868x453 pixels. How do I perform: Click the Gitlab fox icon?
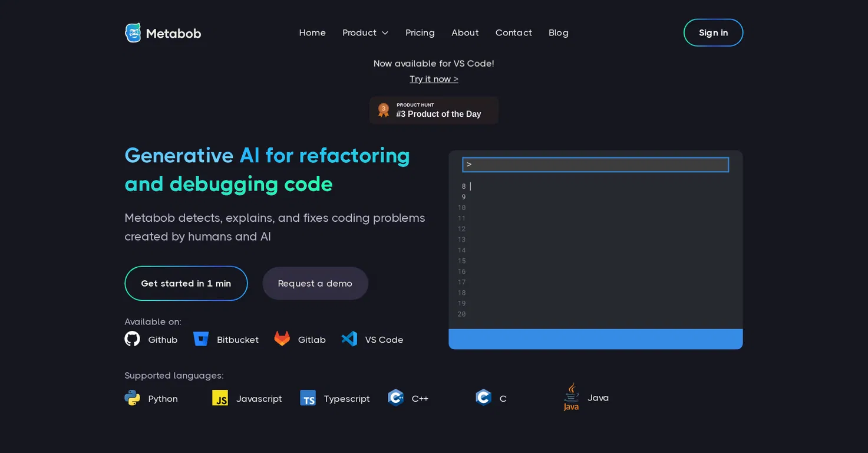click(x=282, y=339)
